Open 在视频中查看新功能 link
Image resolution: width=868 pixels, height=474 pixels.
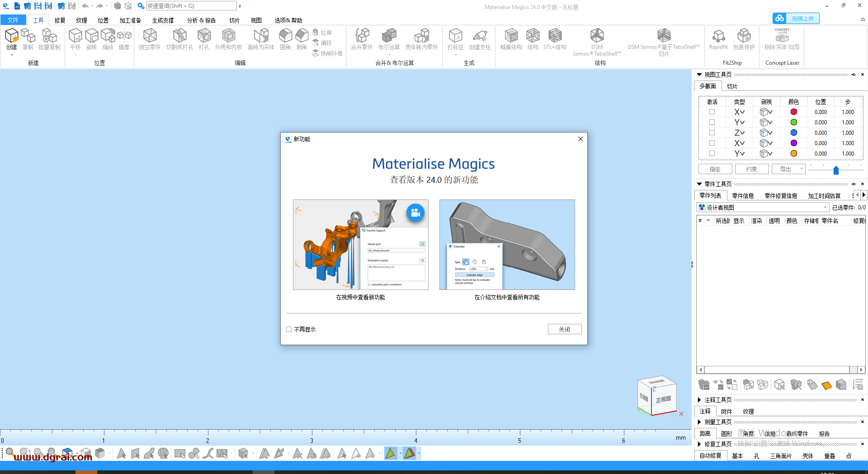(360, 297)
